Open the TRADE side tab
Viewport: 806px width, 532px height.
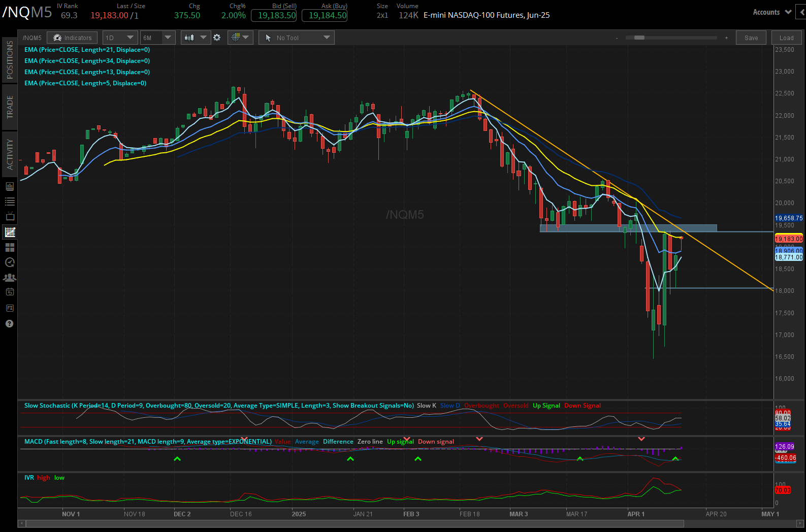(10, 107)
